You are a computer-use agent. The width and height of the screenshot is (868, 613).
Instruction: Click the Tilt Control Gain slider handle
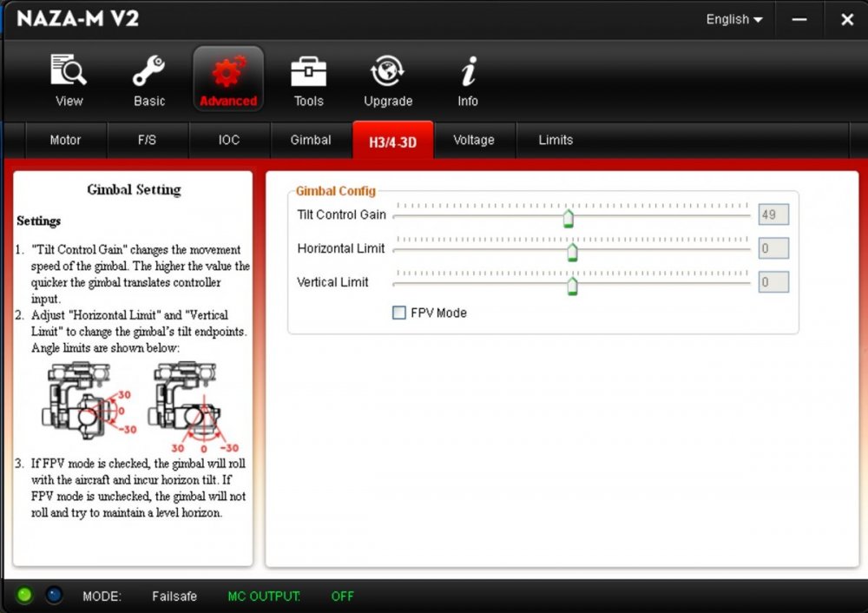click(568, 218)
